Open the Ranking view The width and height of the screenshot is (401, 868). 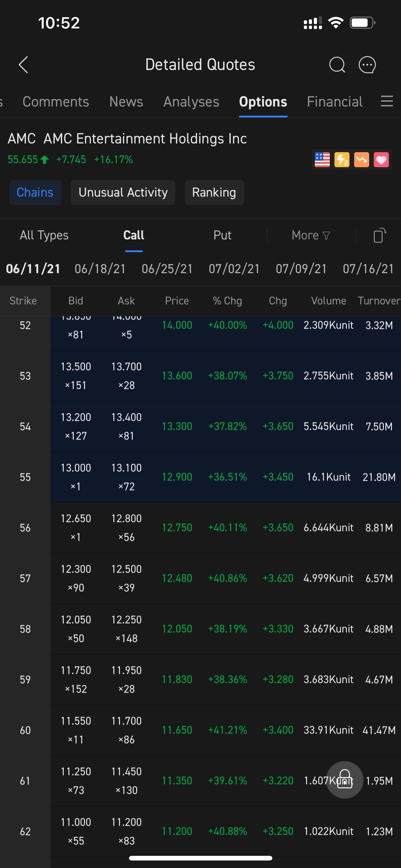click(x=214, y=192)
